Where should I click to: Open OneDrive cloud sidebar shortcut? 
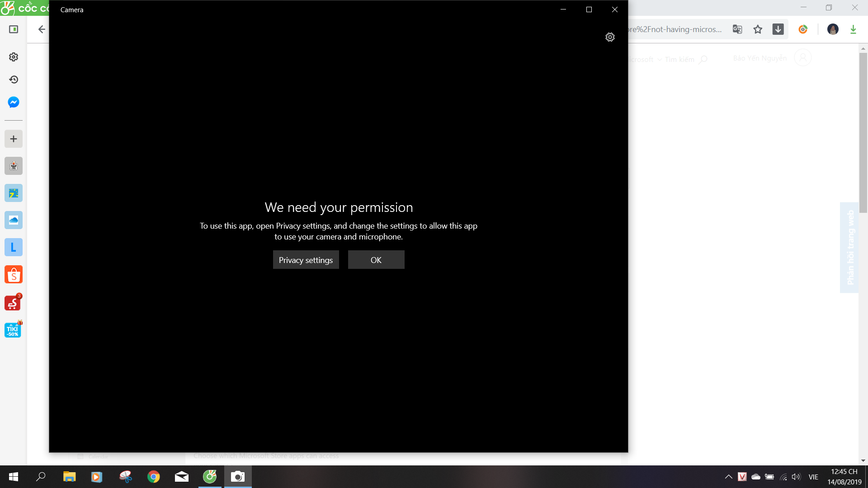14,220
